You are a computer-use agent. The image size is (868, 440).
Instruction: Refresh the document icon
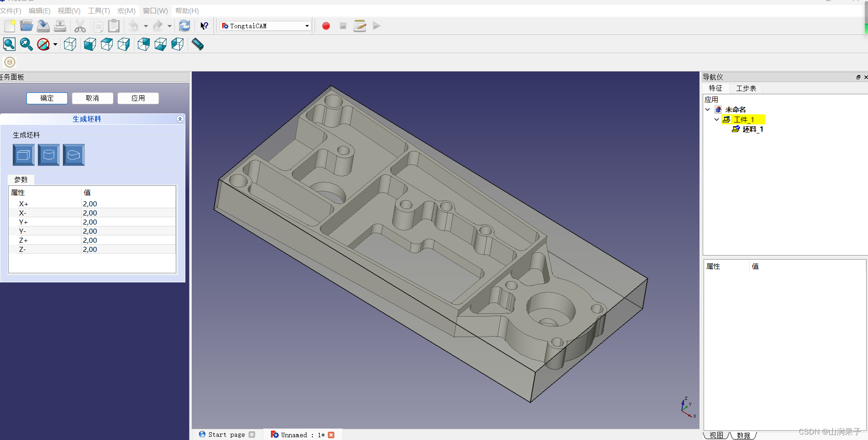coord(184,26)
